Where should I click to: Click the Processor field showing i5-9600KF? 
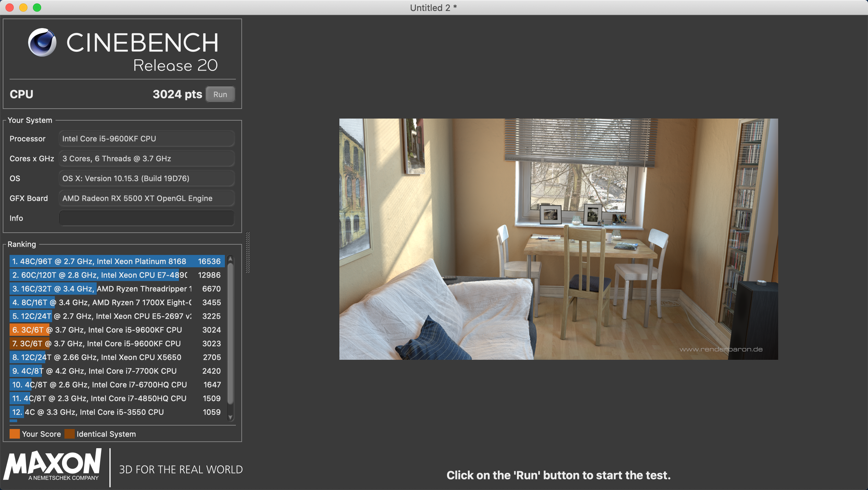[146, 139]
